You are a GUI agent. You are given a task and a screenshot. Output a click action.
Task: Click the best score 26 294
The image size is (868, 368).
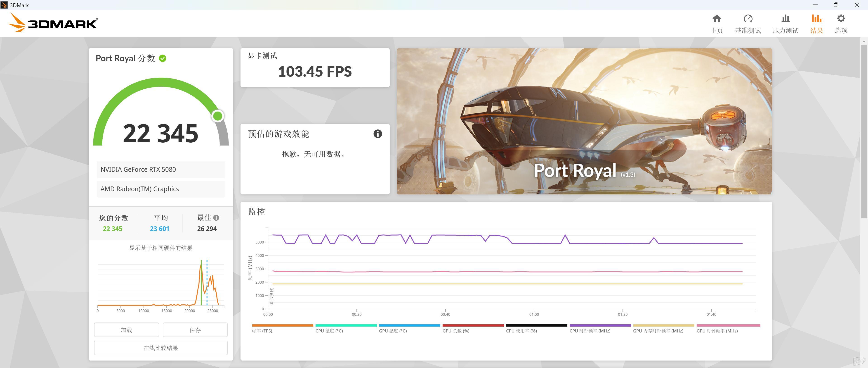coord(207,229)
